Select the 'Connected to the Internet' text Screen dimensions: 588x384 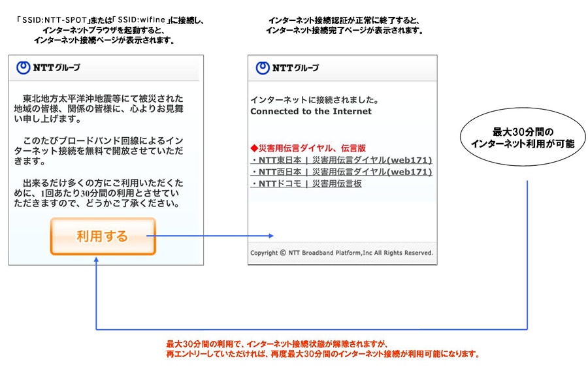tap(311, 112)
